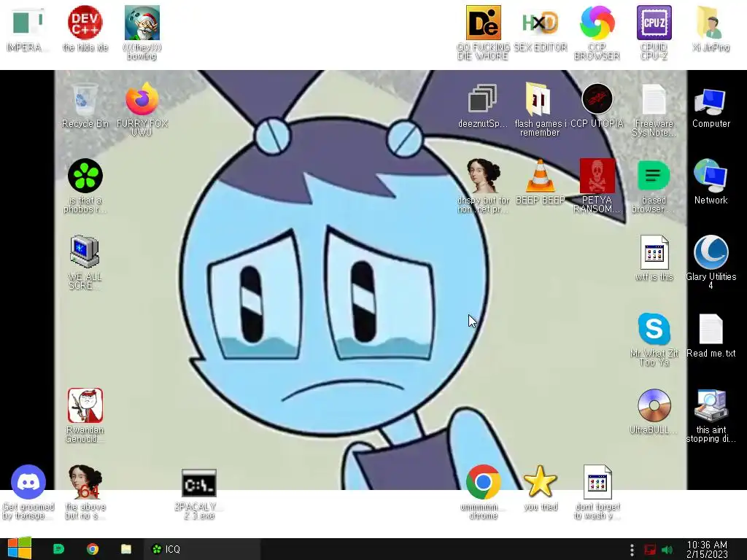This screenshot has width=747, height=560.
Task: Launch Glary Utilities 4 shortcut
Action: pos(711,252)
